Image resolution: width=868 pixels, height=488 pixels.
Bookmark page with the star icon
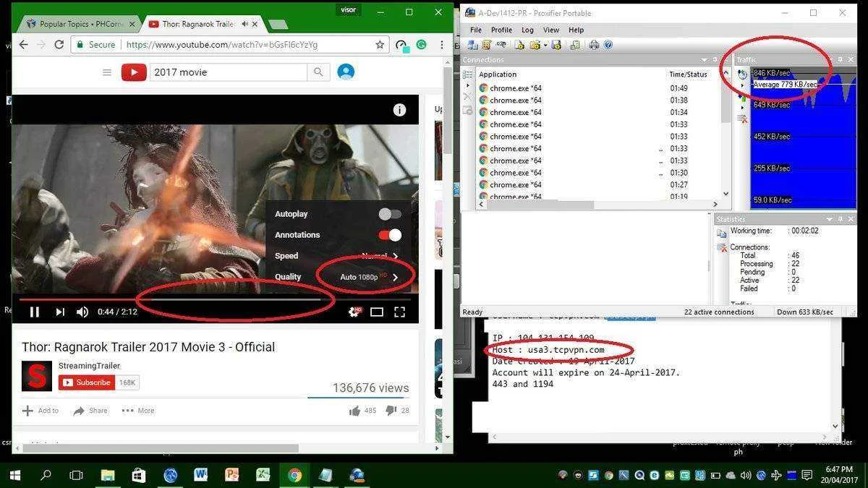click(x=380, y=44)
